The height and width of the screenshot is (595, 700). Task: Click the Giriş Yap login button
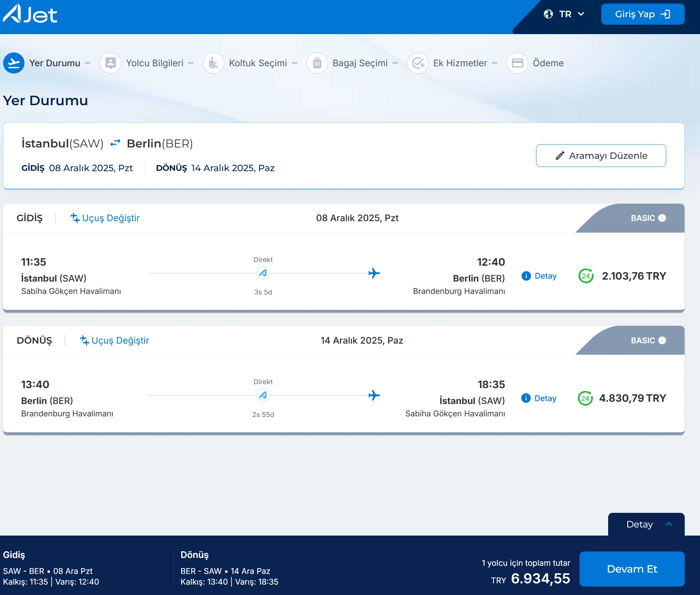(642, 14)
